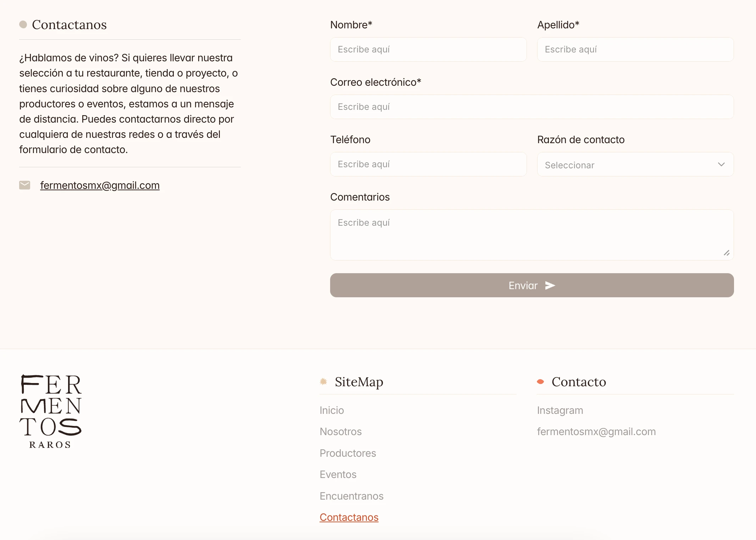Focus the Apellido input field
756x540 pixels.
[635, 50]
